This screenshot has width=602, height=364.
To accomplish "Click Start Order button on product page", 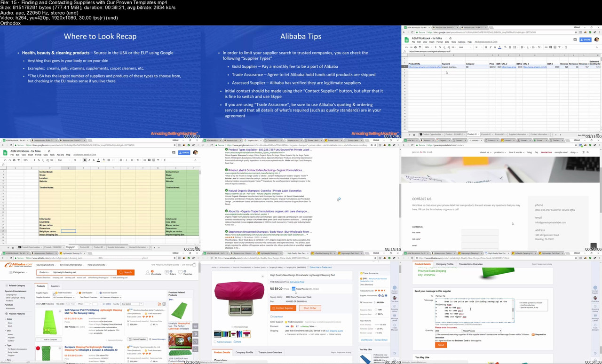I will [x=310, y=308].
